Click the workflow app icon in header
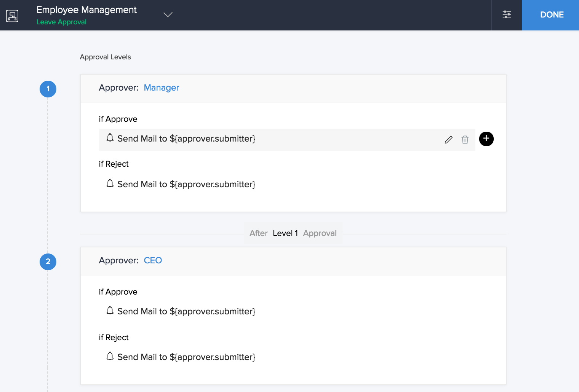The height and width of the screenshot is (392, 579). (x=12, y=16)
